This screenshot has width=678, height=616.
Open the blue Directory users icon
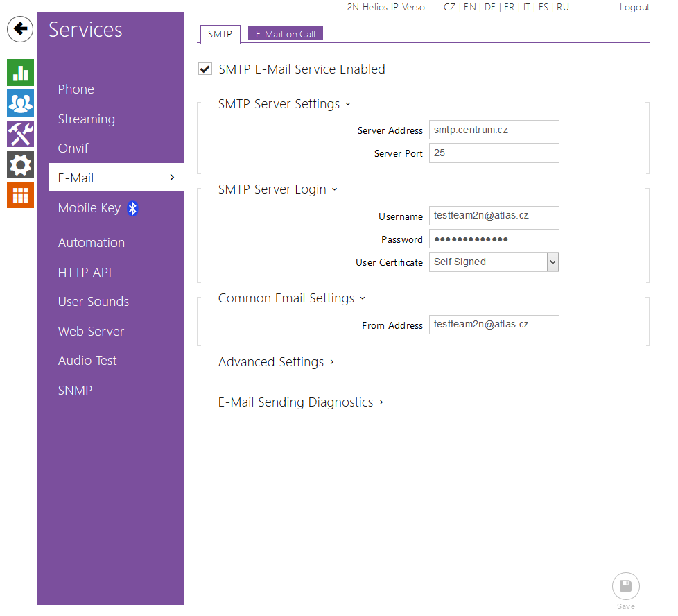pyautogui.click(x=20, y=103)
